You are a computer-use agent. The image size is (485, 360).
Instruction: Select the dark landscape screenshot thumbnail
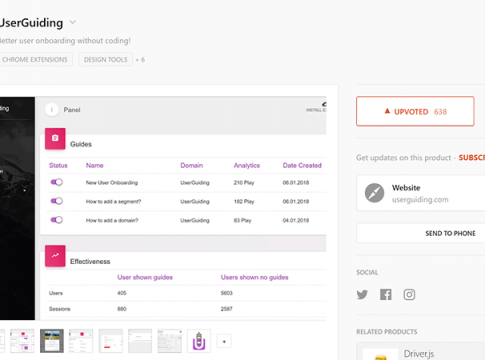(52, 341)
